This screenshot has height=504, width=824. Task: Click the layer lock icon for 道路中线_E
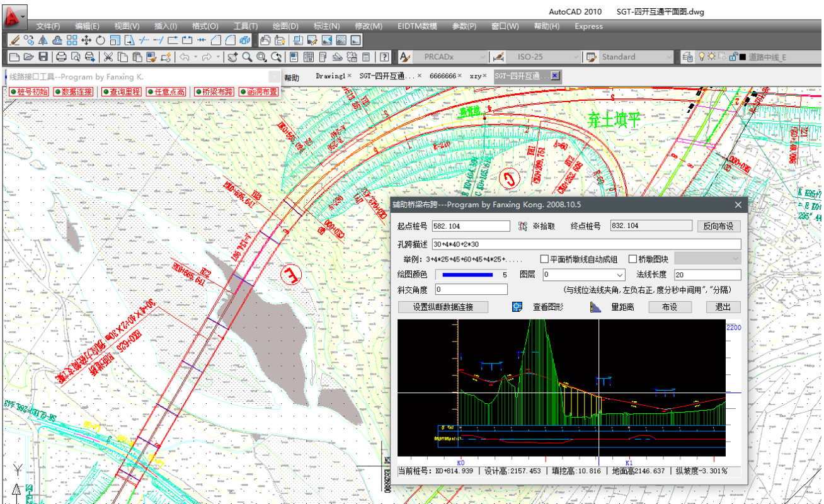click(x=733, y=57)
